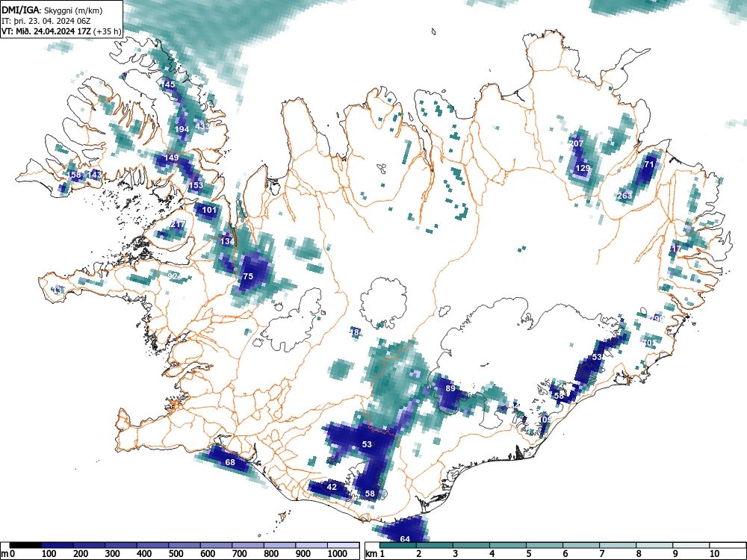This screenshot has width=747, height=560.
Task: Click the '7' label in the km legend
Action: point(601,553)
